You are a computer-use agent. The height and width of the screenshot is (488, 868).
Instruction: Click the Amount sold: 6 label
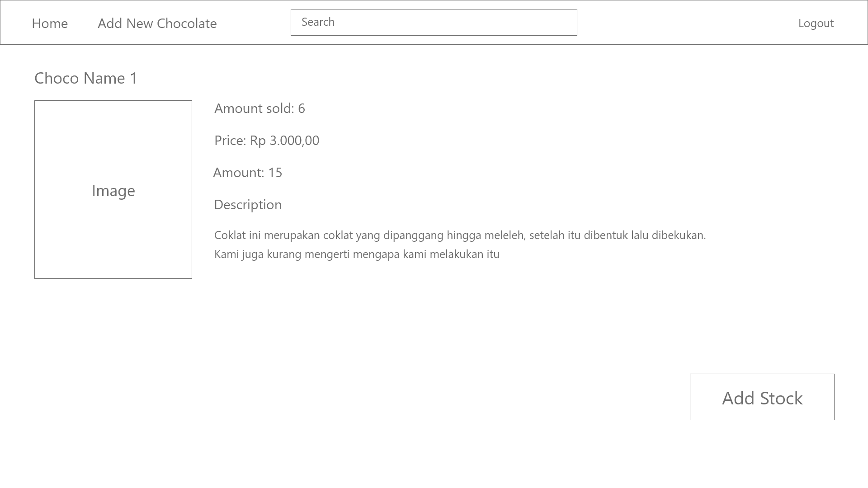tap(259, 108)
